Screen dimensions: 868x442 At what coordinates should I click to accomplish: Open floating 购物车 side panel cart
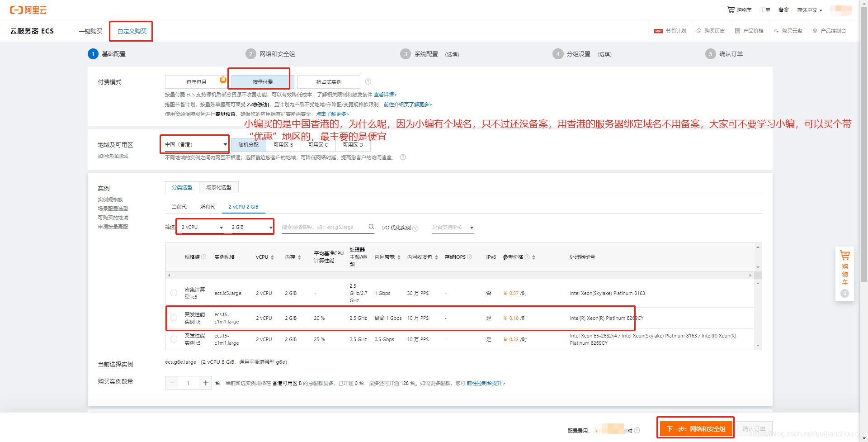pyautogui.click(x=844, y=274)
